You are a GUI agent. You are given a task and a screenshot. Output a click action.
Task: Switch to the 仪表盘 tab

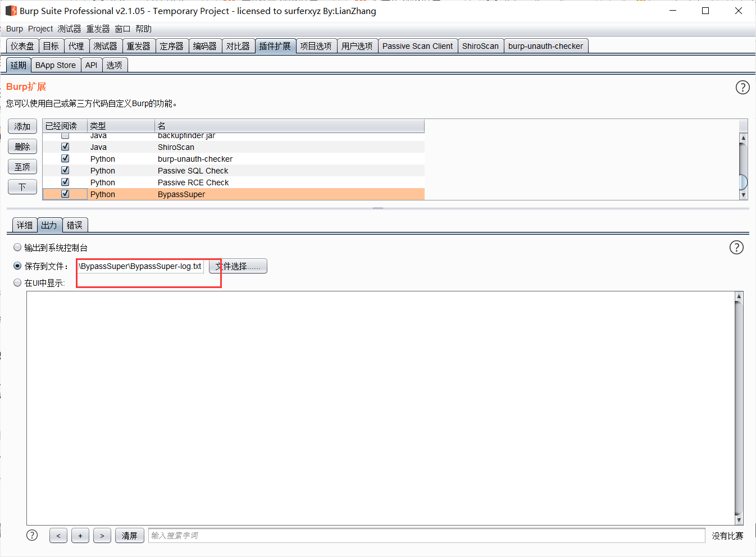tap(22, 46)
